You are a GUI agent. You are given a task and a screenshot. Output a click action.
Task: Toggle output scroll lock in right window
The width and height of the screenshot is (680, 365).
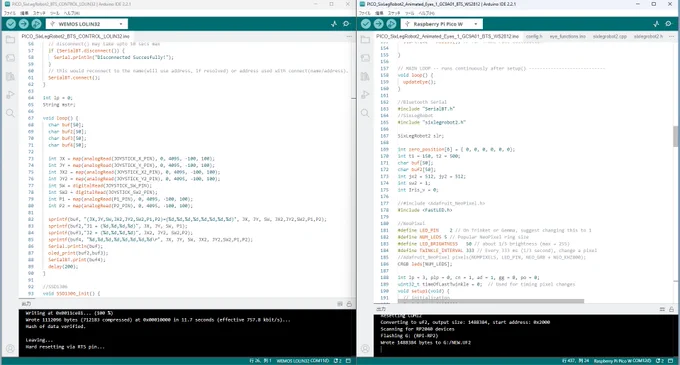[x=671, y=309]
